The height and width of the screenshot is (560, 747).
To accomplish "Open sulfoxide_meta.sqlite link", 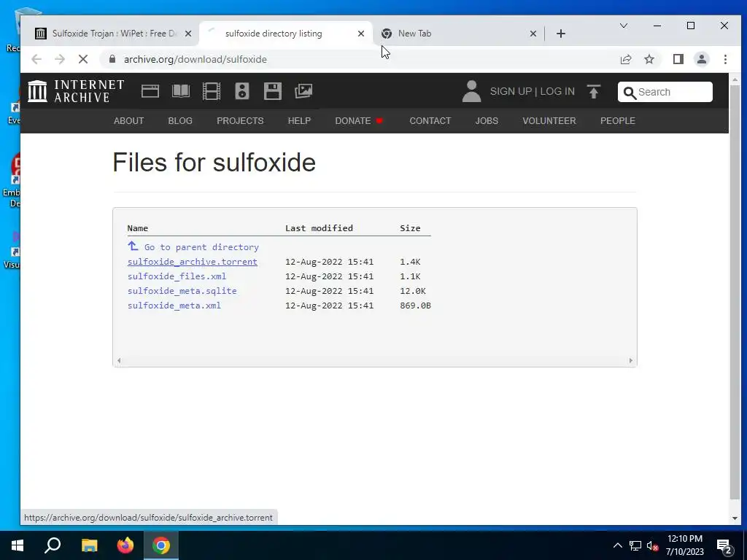I will [x=182, y=291].
